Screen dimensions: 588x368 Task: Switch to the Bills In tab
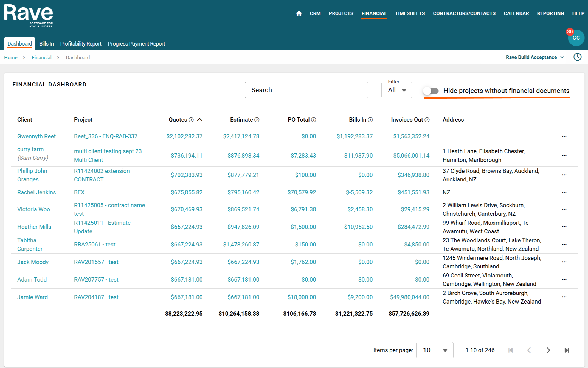tap(46, 44)
